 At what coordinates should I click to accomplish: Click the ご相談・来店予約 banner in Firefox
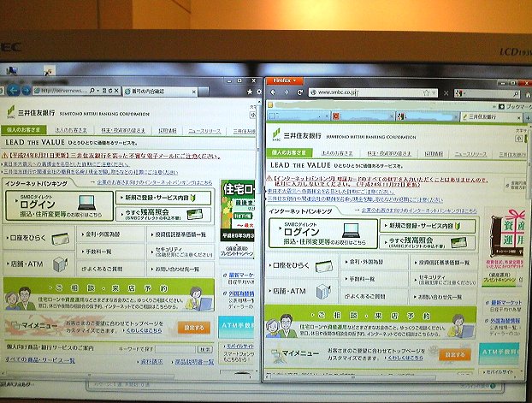(371, 322)
